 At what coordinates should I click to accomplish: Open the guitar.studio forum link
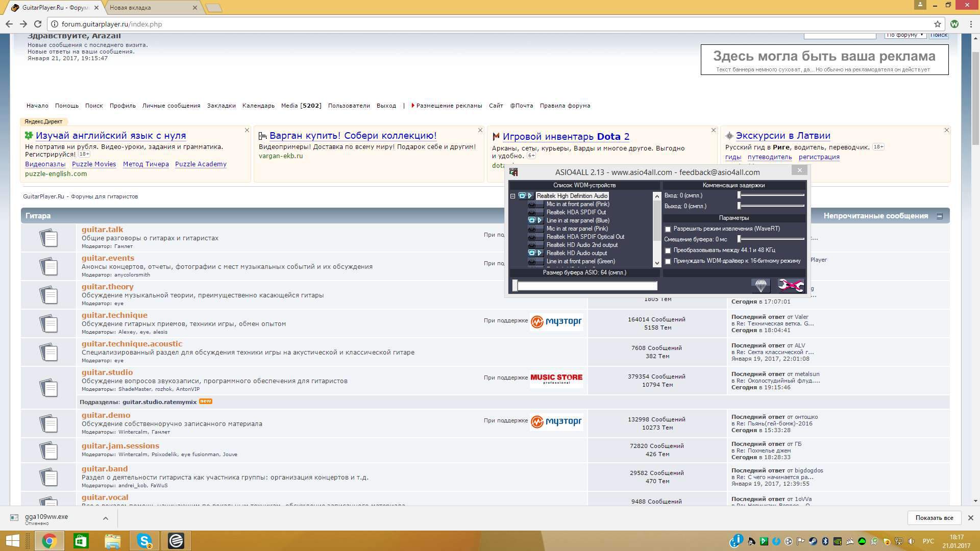pyautogui.click(x=107, y=372)
